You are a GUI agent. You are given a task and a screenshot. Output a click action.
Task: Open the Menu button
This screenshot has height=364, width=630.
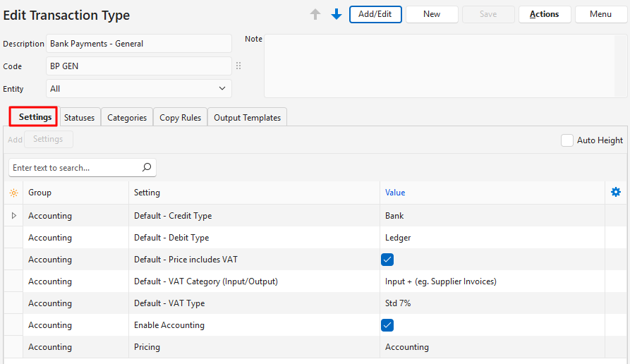pos(600,14)
